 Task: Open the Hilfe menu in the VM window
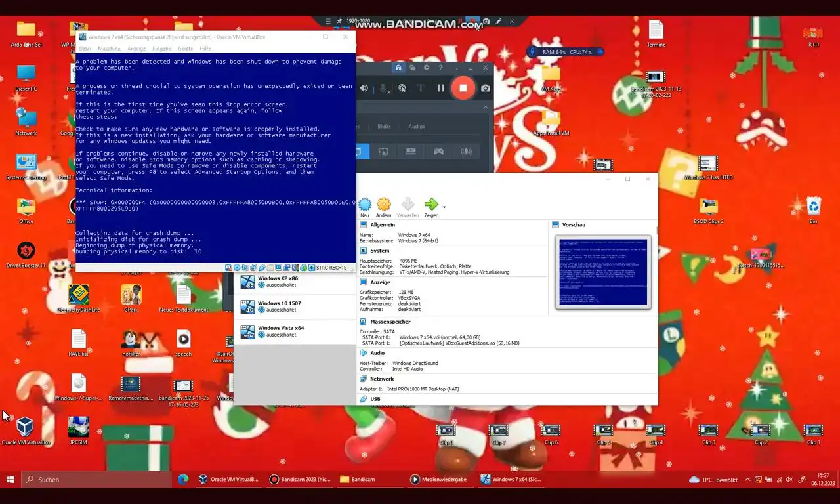[205, 49]
